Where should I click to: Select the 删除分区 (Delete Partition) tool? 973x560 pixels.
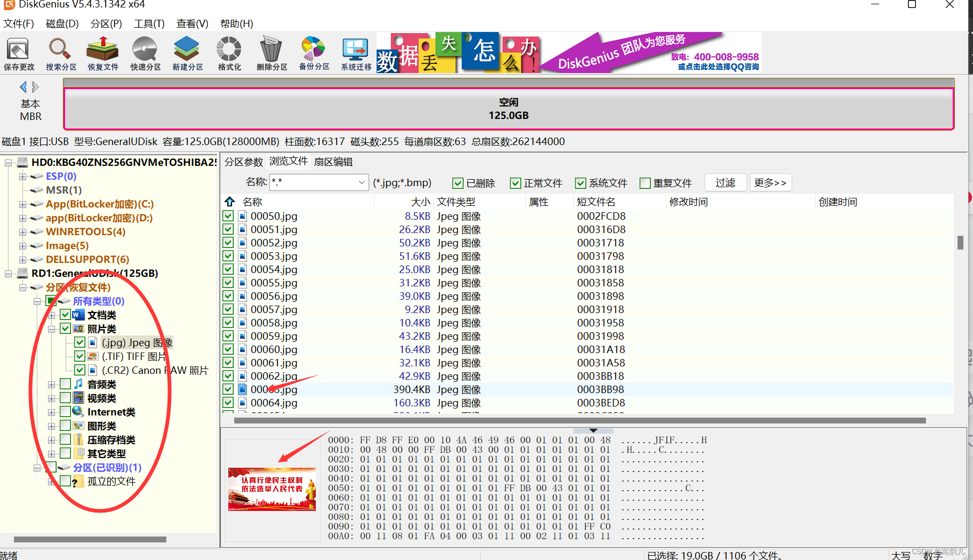(x=271, y=52)
